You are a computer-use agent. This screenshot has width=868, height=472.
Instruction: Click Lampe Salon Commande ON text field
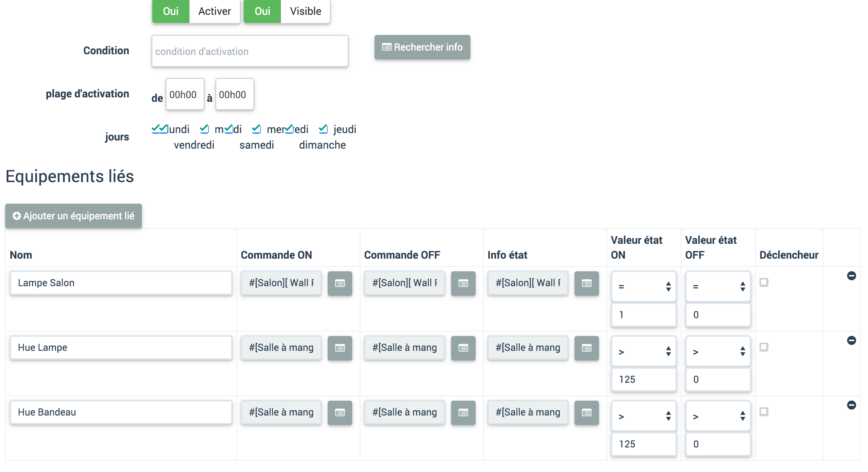pos(281,283)
